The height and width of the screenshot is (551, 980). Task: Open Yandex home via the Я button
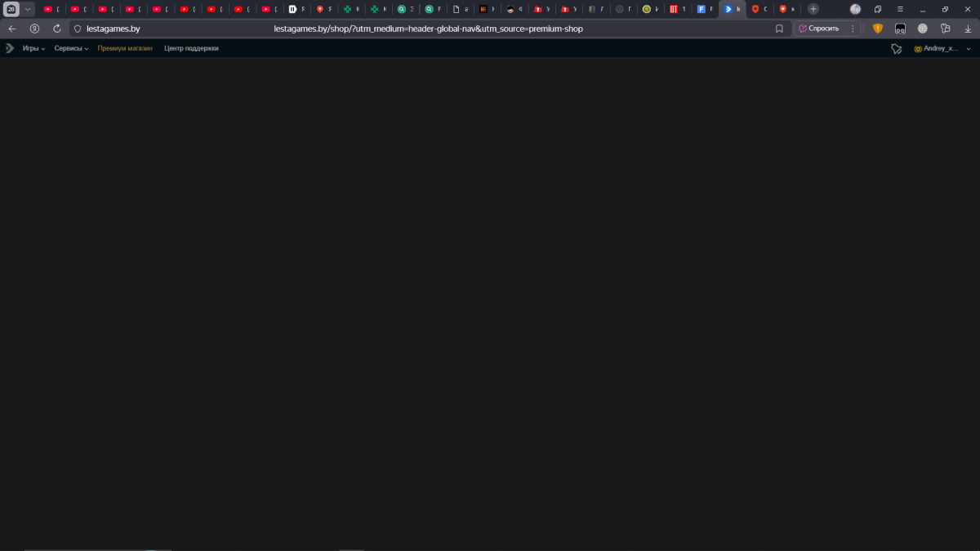point(34,28)
